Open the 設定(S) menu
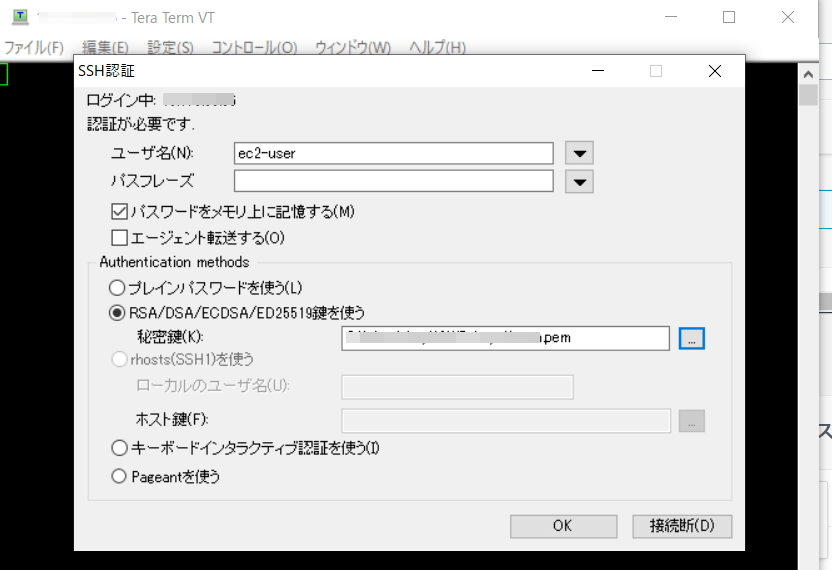 pyautogui.click(x=170, y=48)
